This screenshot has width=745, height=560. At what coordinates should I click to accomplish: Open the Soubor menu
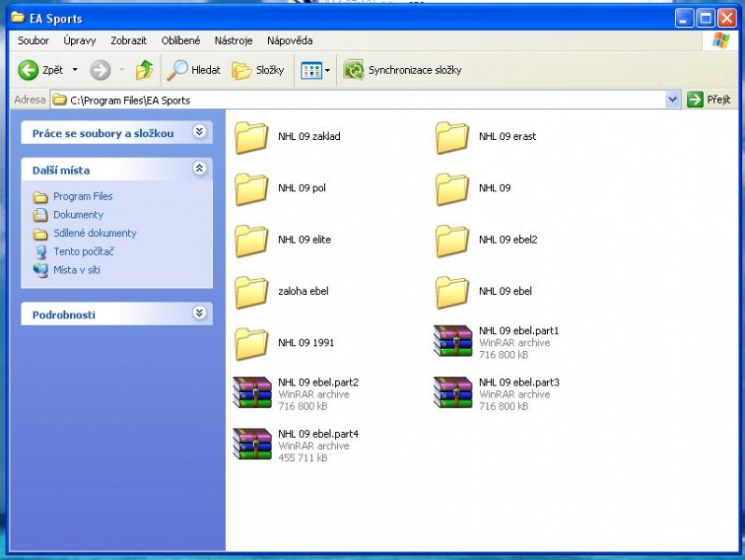[x=34, y=40]
